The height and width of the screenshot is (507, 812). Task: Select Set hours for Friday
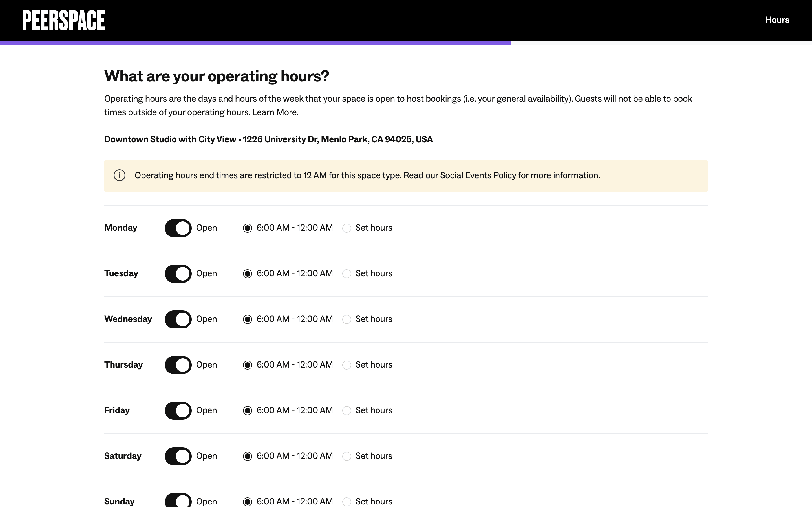347,411
